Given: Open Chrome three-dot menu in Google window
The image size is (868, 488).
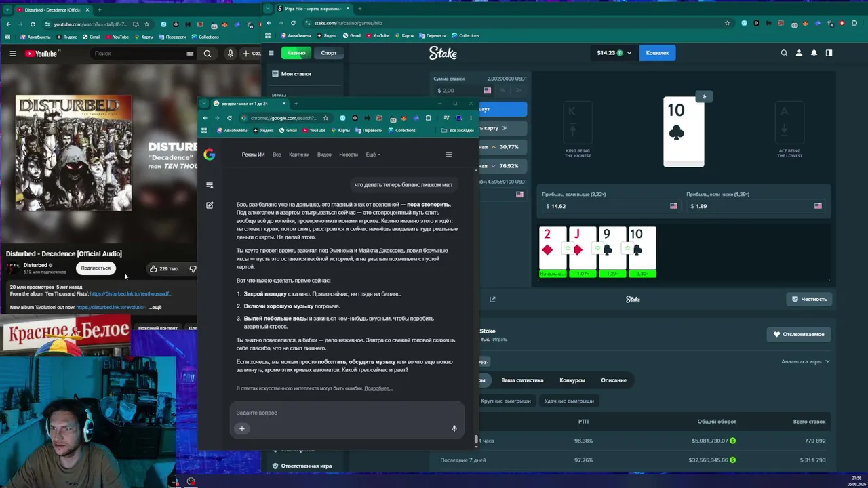Looking at the screenshot, I should 471,118.
